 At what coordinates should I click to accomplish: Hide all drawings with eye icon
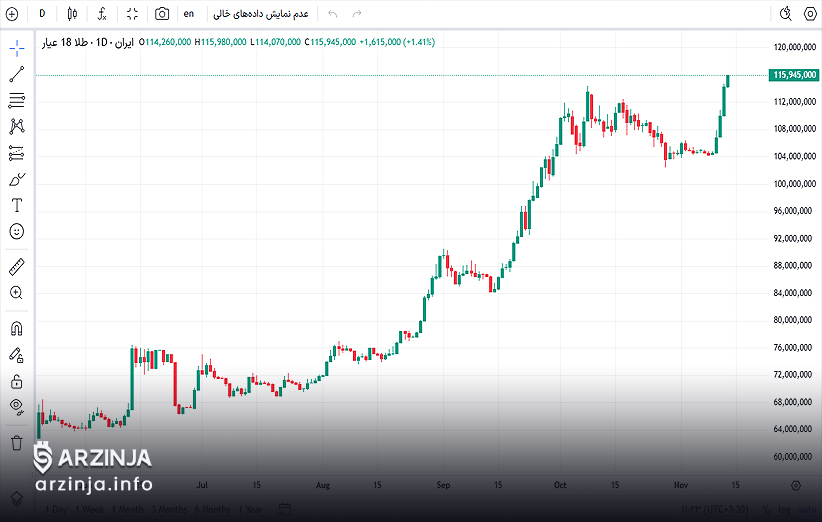(x=16, y=406)
